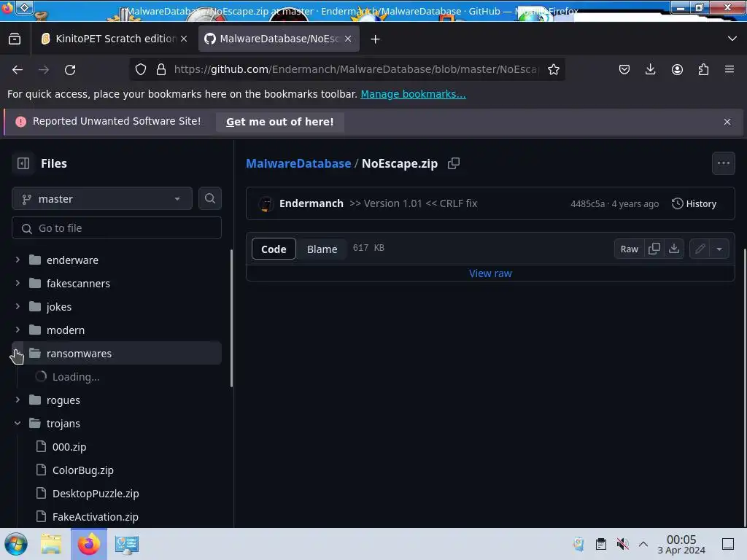Open the Firefox downloads panel
Image resolution: width=747 pixels, height=560 pixels.
click(x=650, y=69)
